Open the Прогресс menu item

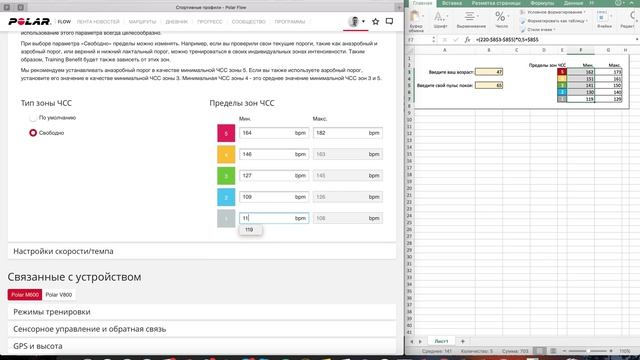[x=210, y=22]
